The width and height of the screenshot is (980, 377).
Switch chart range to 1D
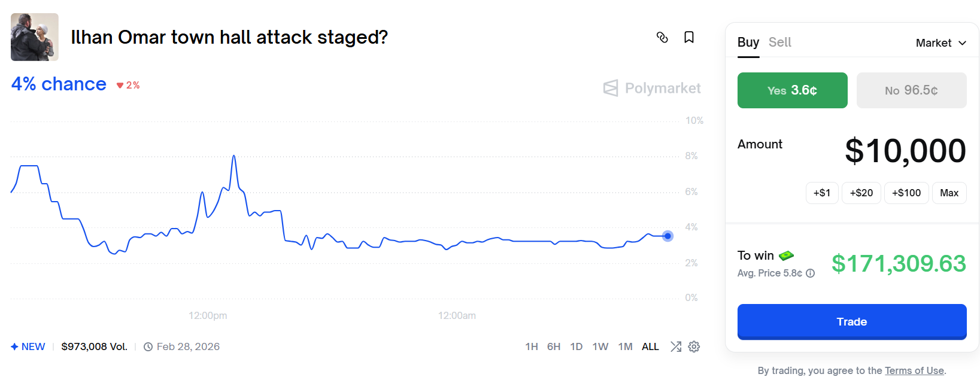pos(576,346)
